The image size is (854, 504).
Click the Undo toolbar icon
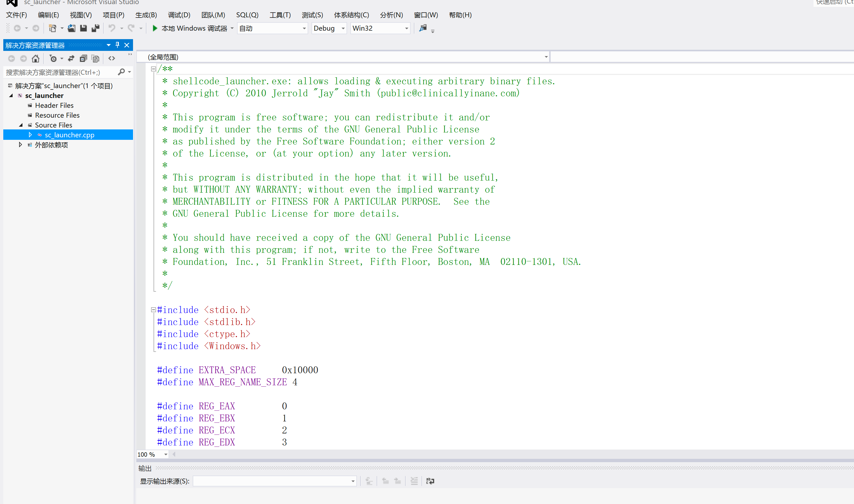112,28
